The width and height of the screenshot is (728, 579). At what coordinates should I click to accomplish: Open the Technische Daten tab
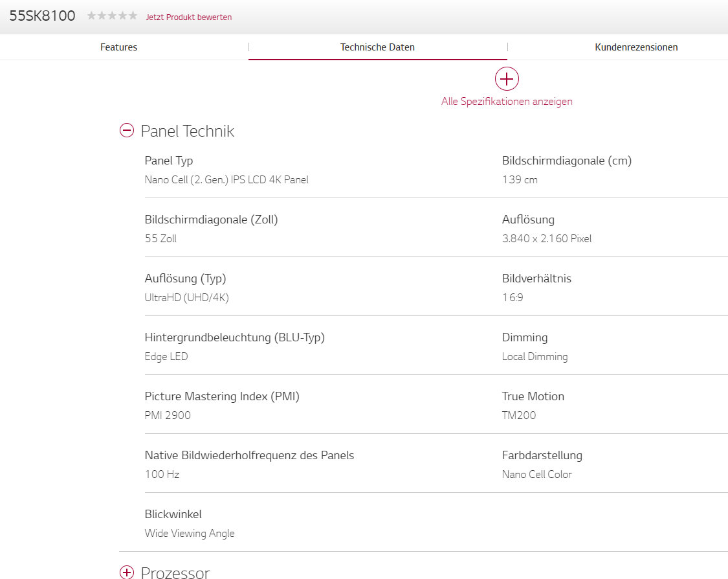[x=377, y=47]
